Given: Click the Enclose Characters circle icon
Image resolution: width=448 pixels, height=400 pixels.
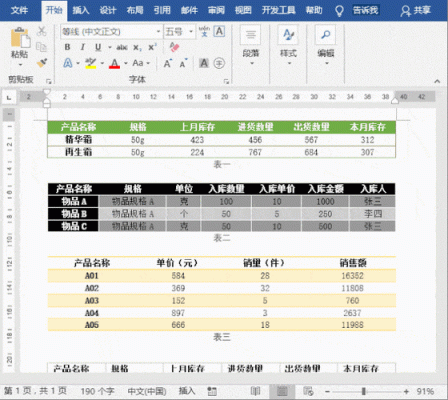Looking at the screenshot, I should [x=219, y=63].
